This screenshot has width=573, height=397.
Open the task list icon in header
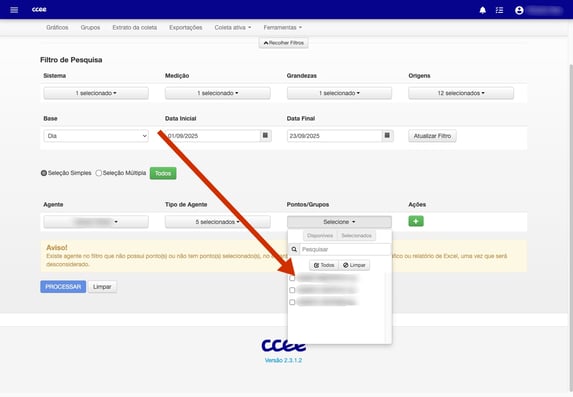click(x=500, y=10)
